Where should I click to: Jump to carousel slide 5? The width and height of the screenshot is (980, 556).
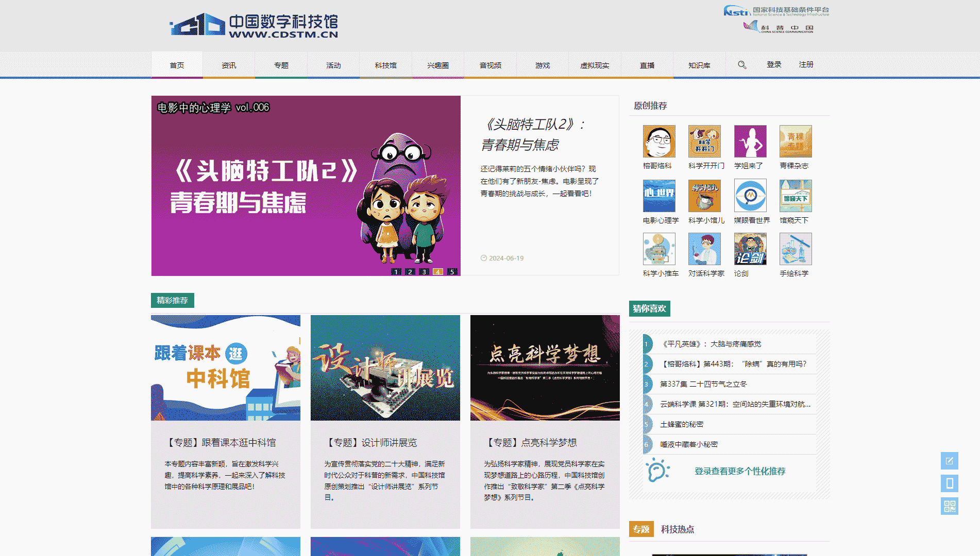click(x=452, y=272)
